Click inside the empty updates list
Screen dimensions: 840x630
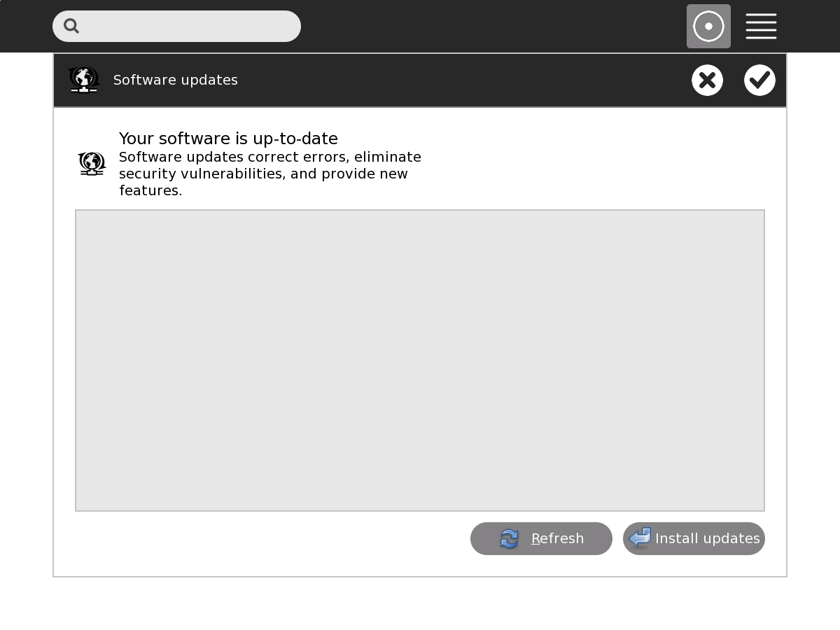click(420, 360)
